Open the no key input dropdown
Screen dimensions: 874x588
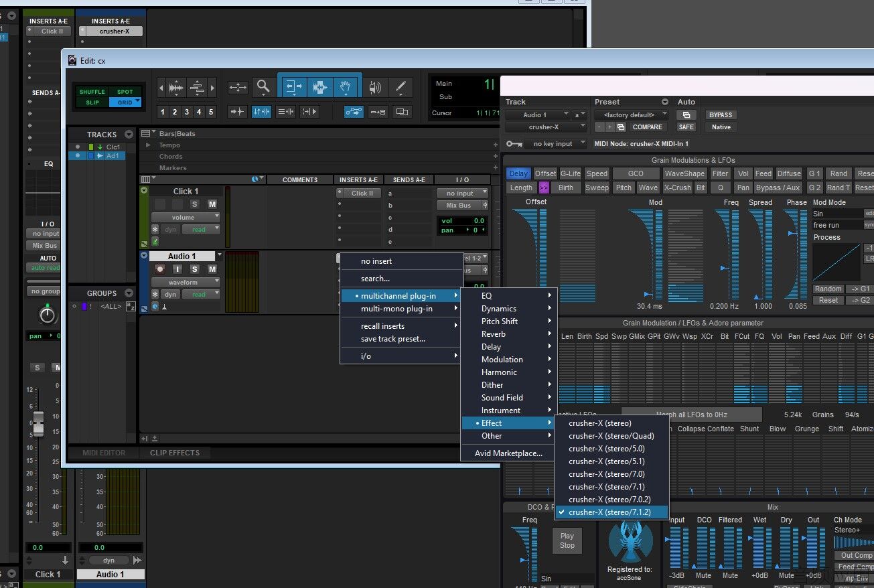557,143
